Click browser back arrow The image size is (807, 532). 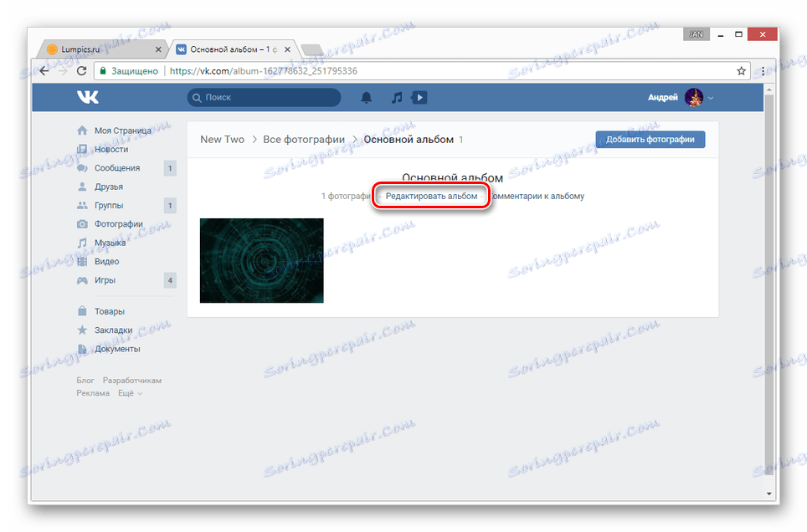pos(45,71)
